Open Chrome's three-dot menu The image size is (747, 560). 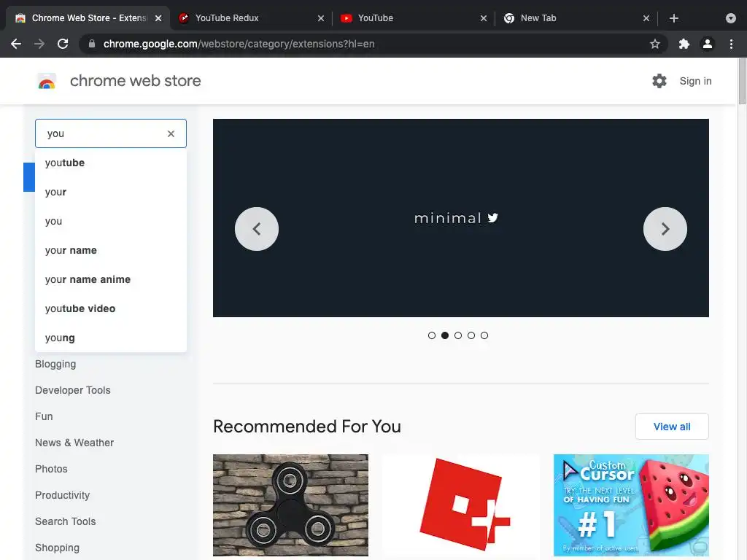(x=731, y=44)
